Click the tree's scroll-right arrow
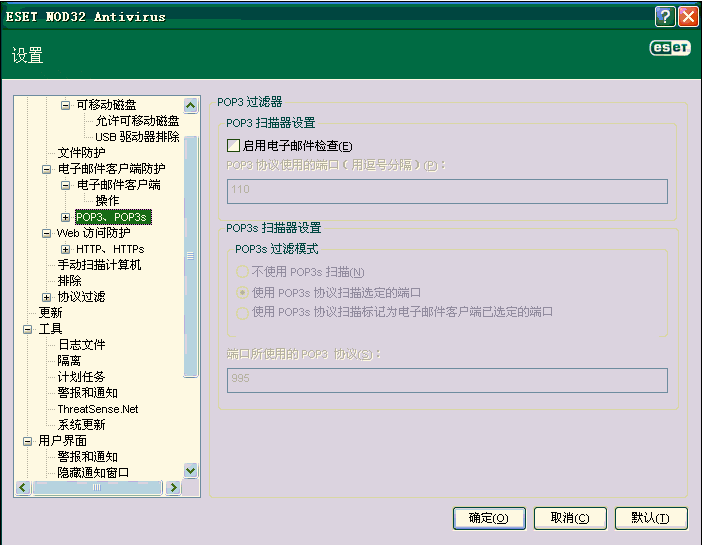This screenshot has width=702, height=545. [173, 487]
